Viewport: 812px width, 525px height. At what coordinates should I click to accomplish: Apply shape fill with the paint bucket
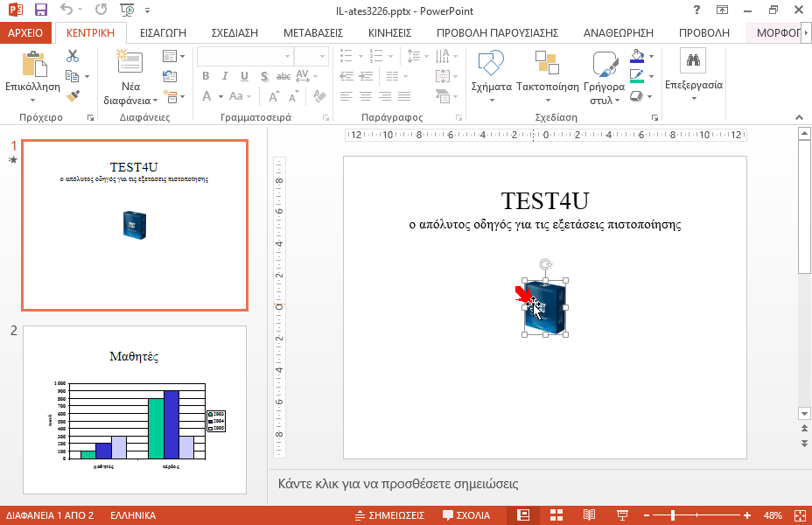click(x=637, y=56)
